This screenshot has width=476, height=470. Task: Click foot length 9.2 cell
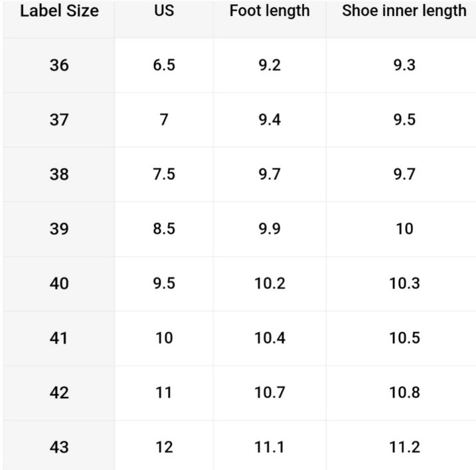tap(270, 65)
